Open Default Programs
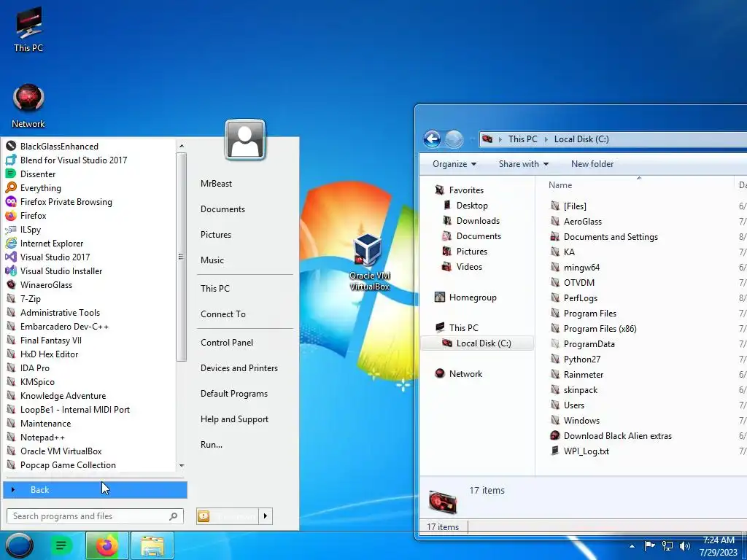 pos(234,394)
